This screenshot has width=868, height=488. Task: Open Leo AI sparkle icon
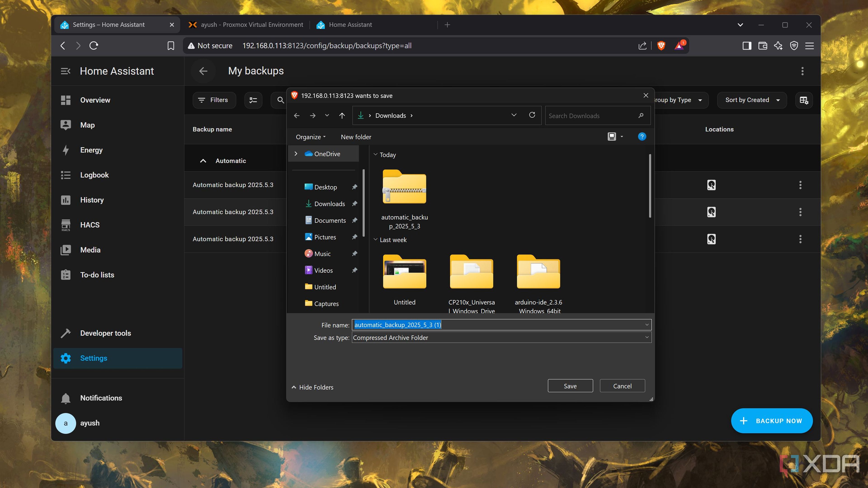point(778,46)
